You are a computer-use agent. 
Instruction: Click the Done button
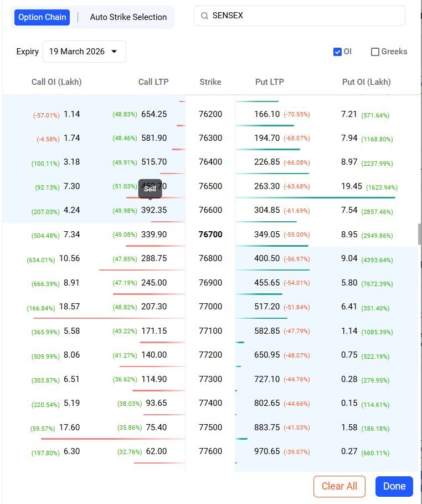[x=394, y=486]
